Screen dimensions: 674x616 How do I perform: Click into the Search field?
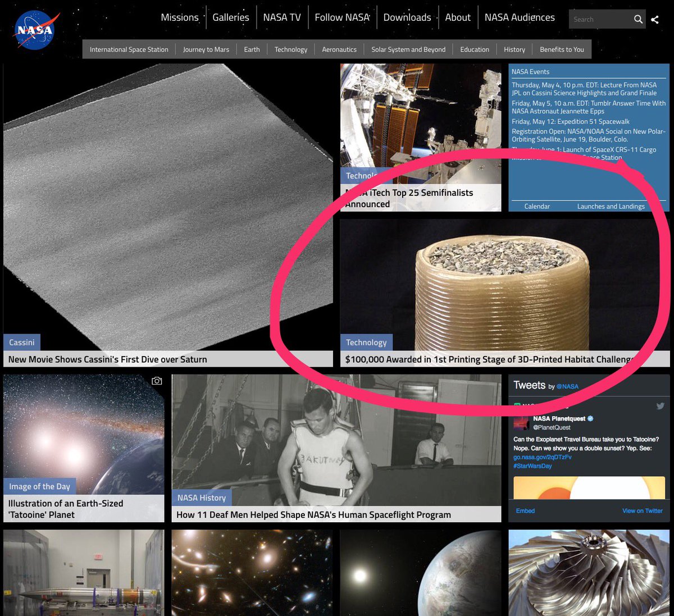pyautogui.click(x=600, y=20)
